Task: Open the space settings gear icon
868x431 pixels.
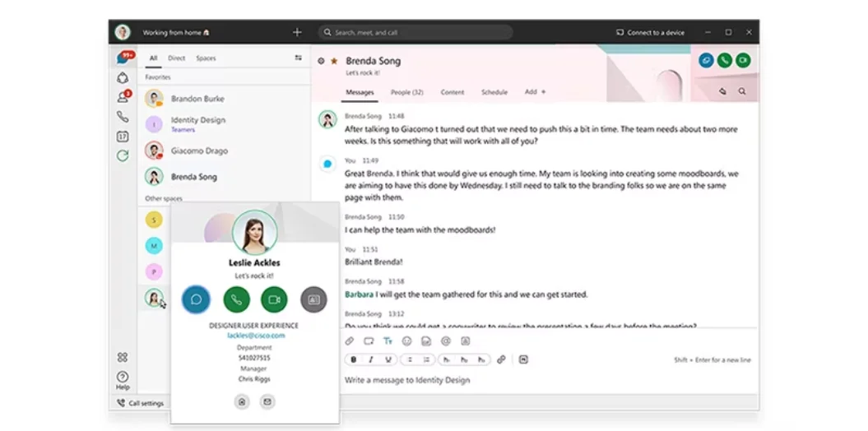Action: pos(321,61)
